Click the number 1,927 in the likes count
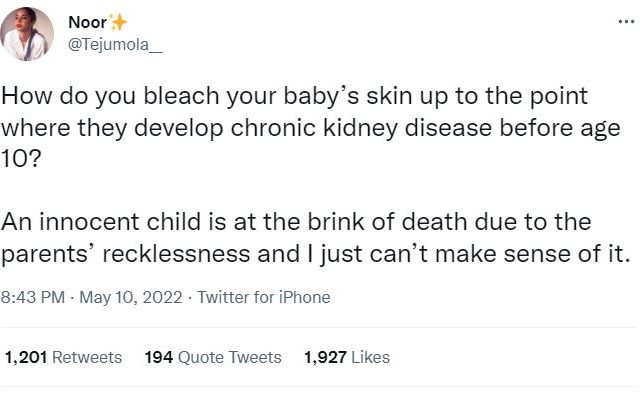This screenshot has width=640, height=401. [x=325, y=357]
